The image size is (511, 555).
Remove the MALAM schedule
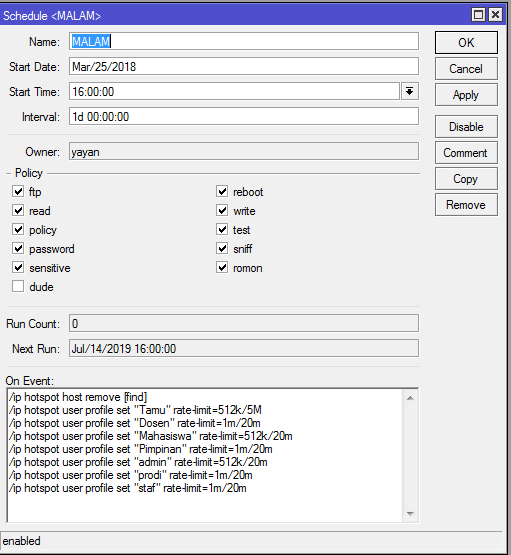pos(466,205)
